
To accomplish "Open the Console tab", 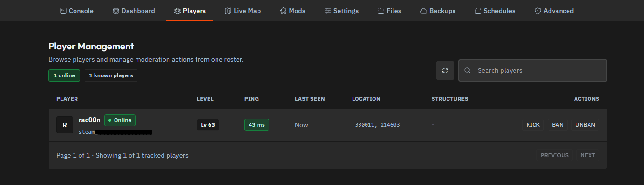I will click(77, 11).
